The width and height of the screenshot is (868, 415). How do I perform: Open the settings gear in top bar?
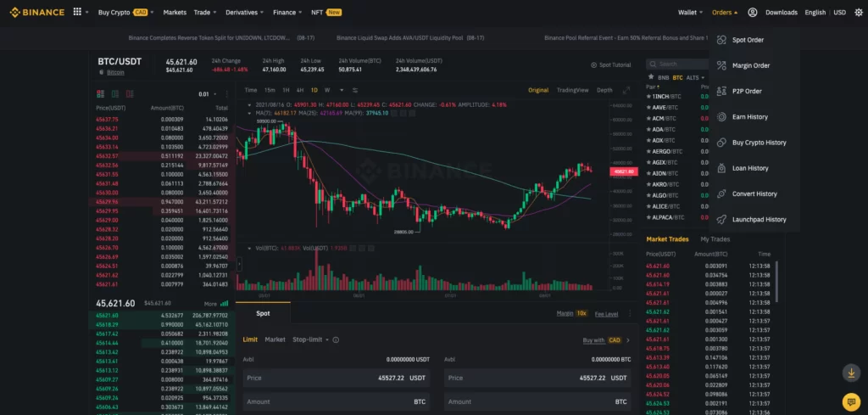(x=858, y=12)
